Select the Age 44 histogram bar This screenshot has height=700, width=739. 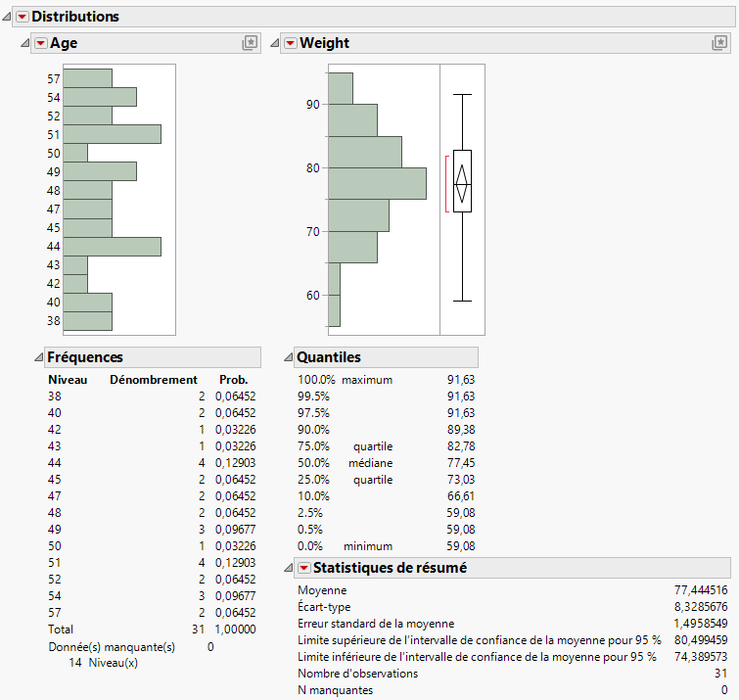(113, 247)
